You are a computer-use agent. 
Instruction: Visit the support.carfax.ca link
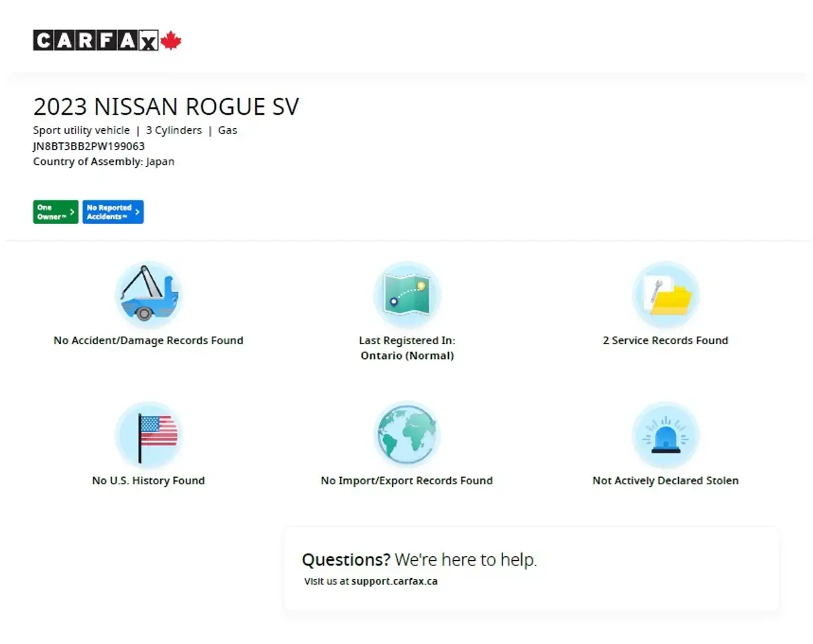coord(394,582)
